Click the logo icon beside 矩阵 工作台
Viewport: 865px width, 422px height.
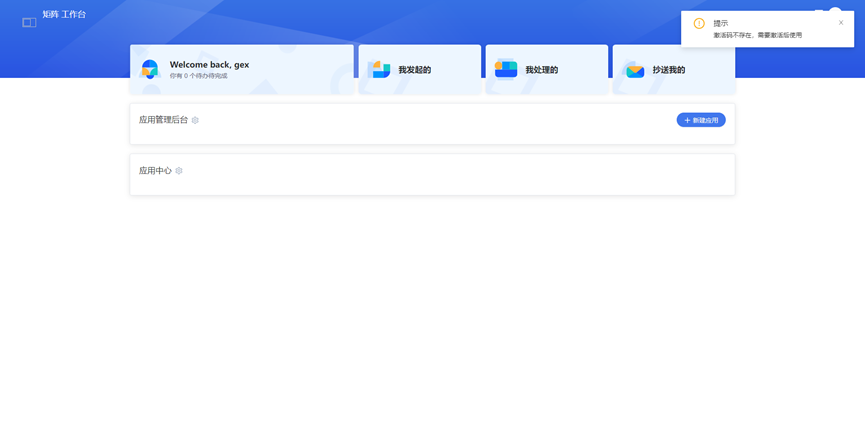[29, 22]
